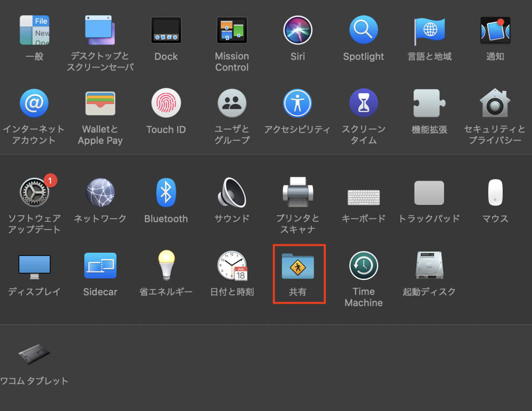Open ネットワーク preferences
The width and height of the screenshot is (532, 411).
(x=100, y=193)
